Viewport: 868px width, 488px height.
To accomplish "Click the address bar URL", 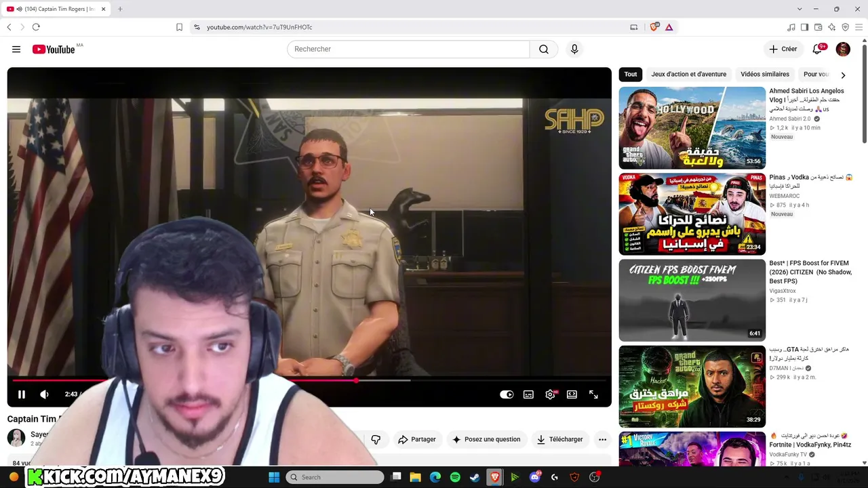I will coord(259,27).
